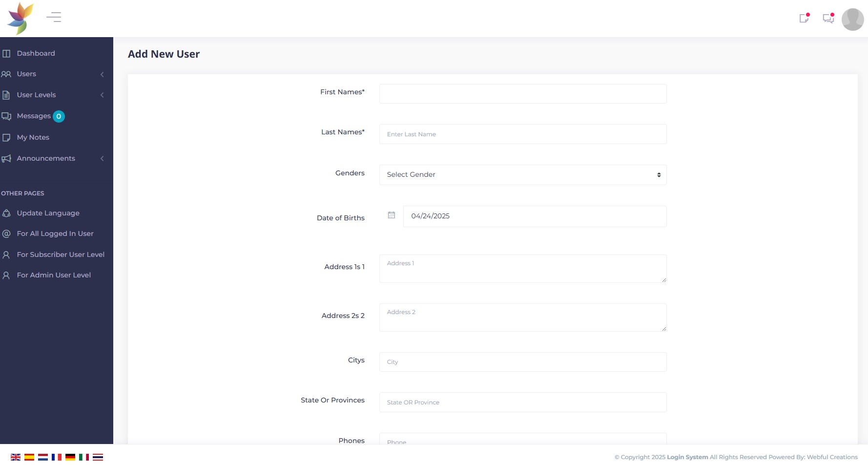868x465 pixels.
Task: Click the megaphone icon next to Announcements
Action: (6, 158)
